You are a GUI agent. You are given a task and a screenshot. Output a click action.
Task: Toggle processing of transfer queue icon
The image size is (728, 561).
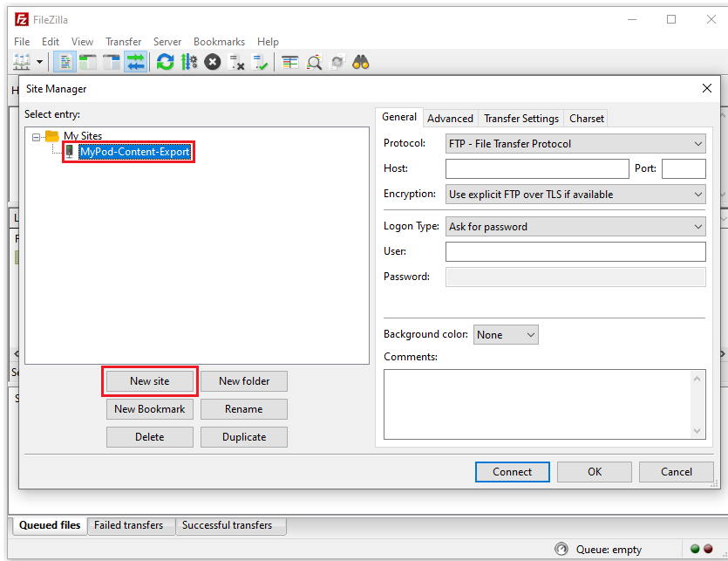(x=189, y=62)
